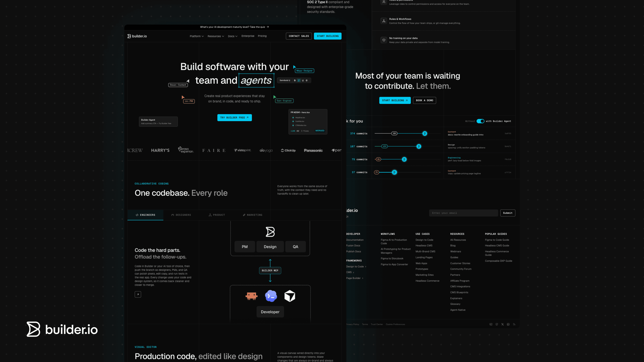Open the Customer Stories resources link
644x362 pixels.
pyautogui.click(x=460, y=263)
